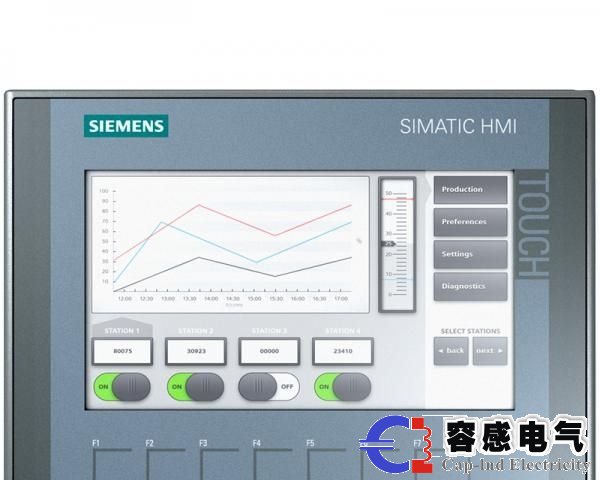Select the Station 3 label

pyautogui.click(x=269, y=331)
